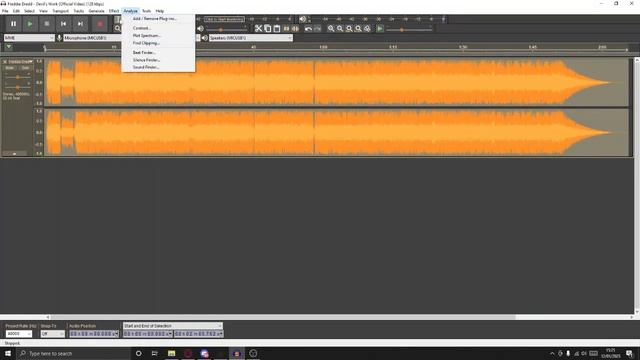
Task: Adjust the playback volume slider
Action: coord(227,29)
